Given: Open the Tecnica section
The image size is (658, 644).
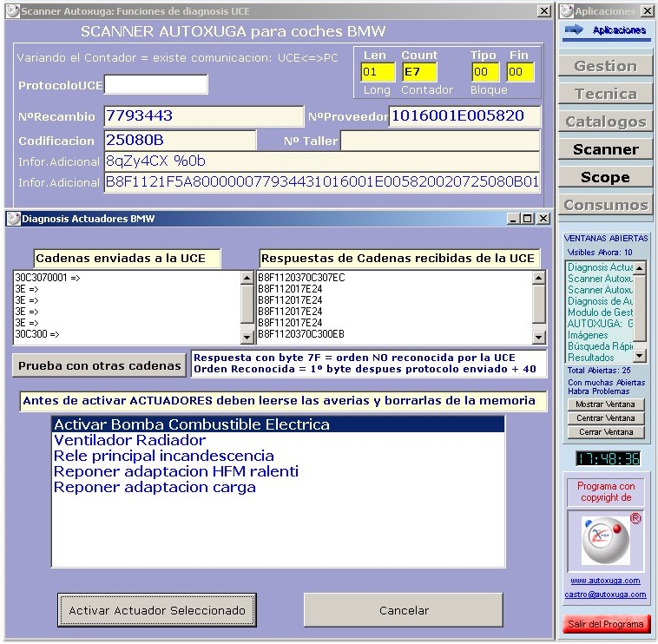Looking at the screenshot, I should (605, 94).
